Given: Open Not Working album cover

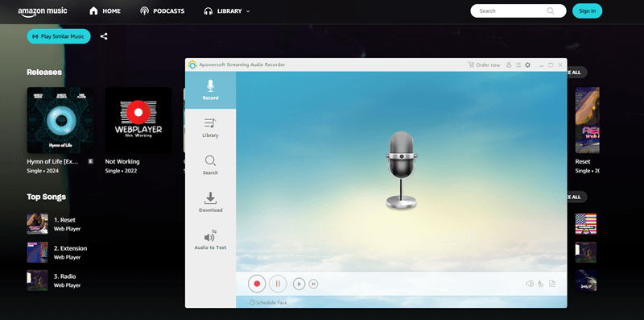Looking at the screenshot, I should [138, 120].
